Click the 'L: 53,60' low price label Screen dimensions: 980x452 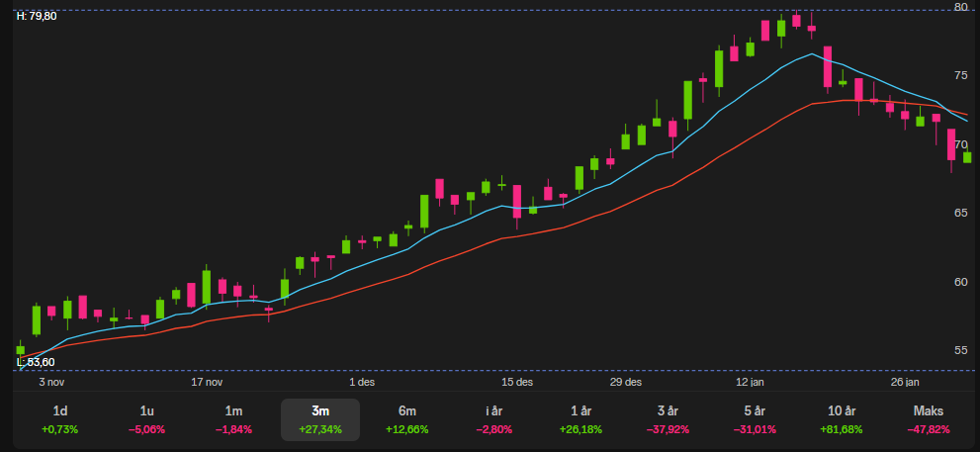tap(36, 363)
